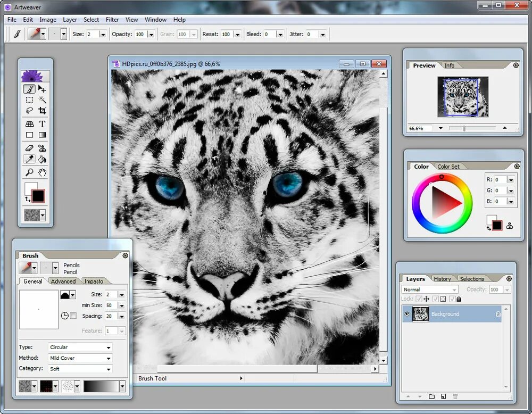Open Layers panel options menu

(x=509, y=279)
